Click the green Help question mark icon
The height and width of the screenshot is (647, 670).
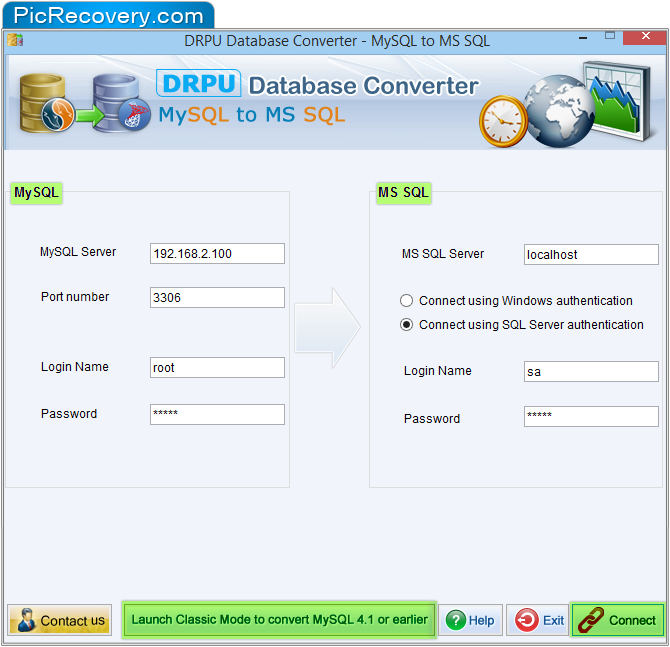pyautogui.click(x=455, y=620)
